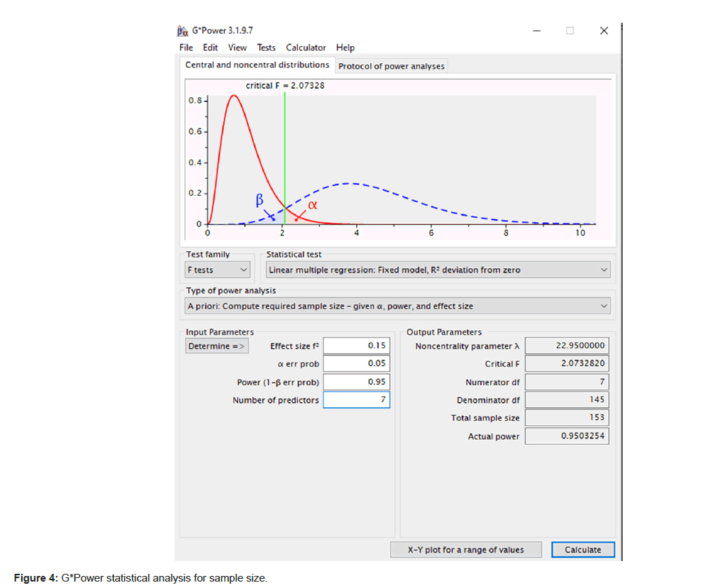Screen dimensions: 720x588
Task: Click the Determine => button
Action: click(x=217, y=346)
